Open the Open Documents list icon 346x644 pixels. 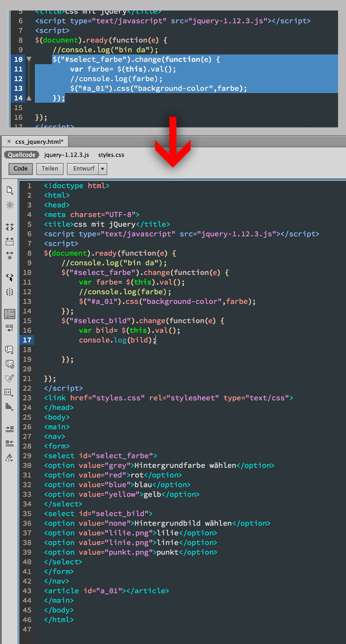point(10,190)
